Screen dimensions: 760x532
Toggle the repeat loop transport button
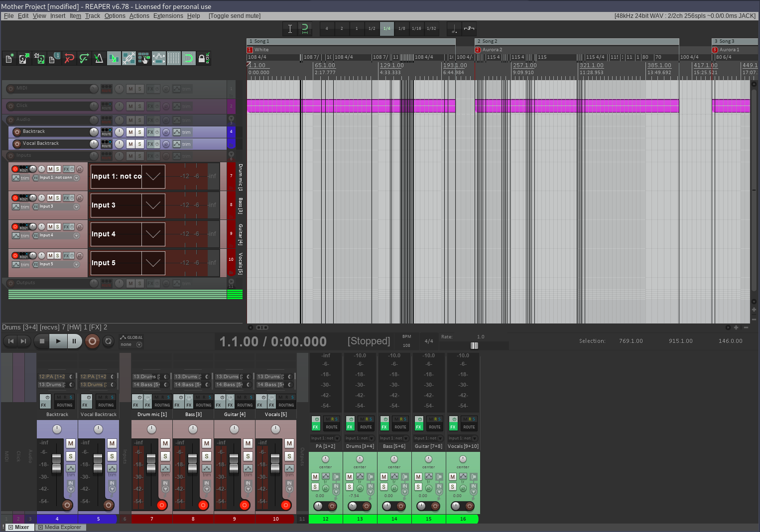click(108, 341)
